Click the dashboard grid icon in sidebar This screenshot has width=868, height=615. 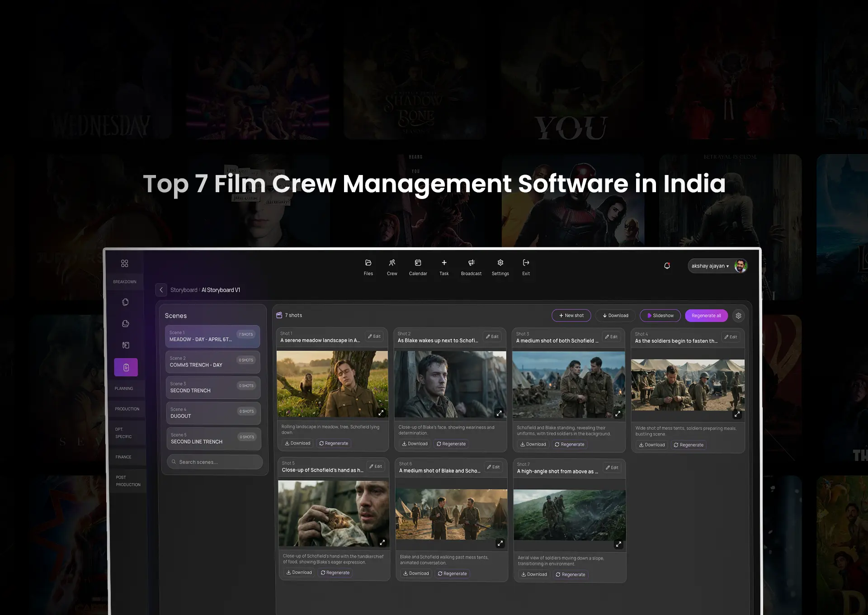pos(125,264)
